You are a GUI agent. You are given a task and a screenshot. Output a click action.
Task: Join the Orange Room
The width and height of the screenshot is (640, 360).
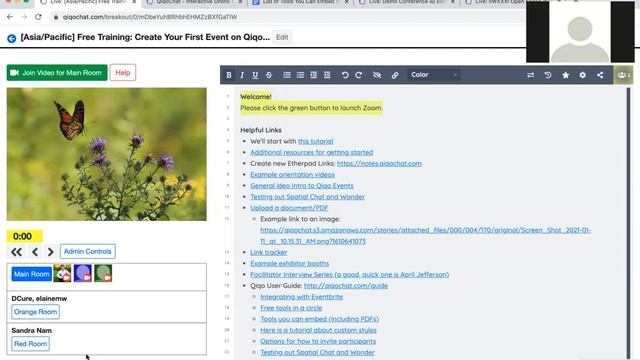[36, 312]
